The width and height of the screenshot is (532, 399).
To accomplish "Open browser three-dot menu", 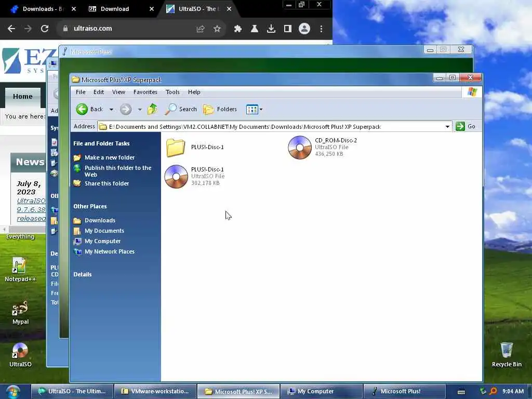I will [x=321, y=29].
